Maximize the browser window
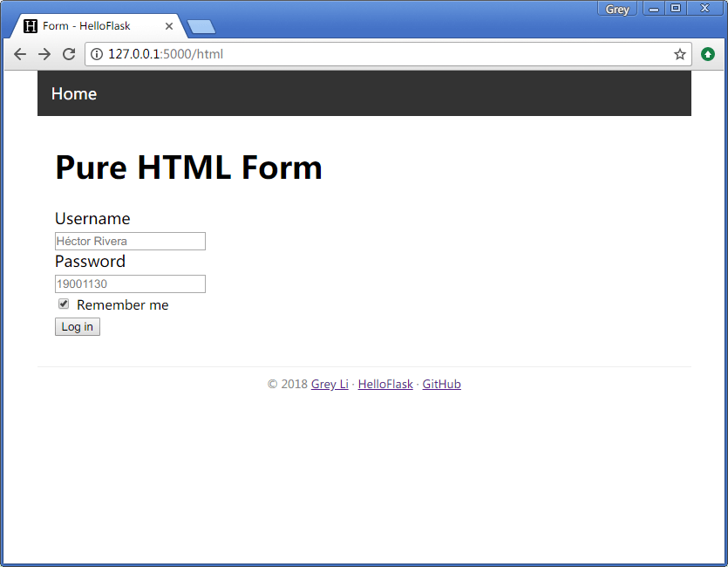Viewport: 728px width, 567px height. [x=676, y=9]
